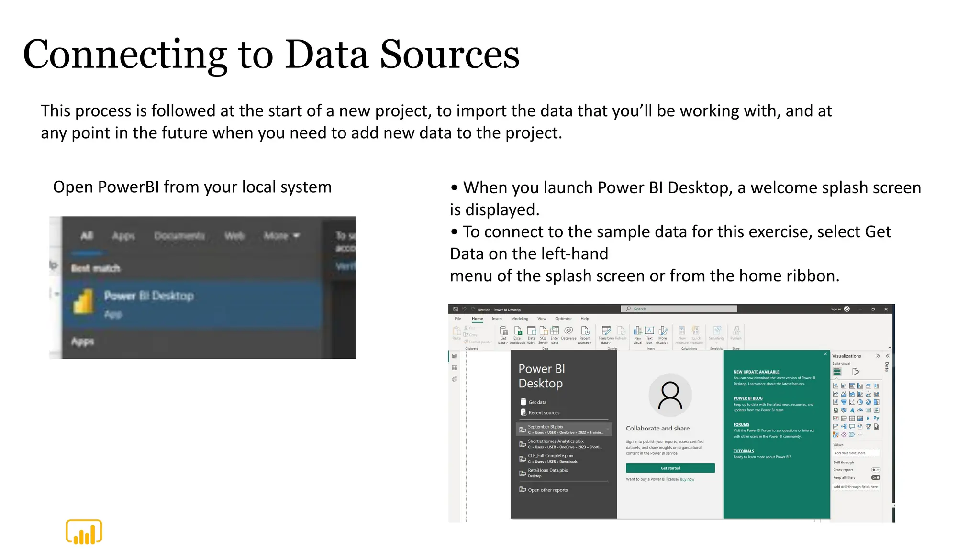Select the Python visual icon

(876, 418)
